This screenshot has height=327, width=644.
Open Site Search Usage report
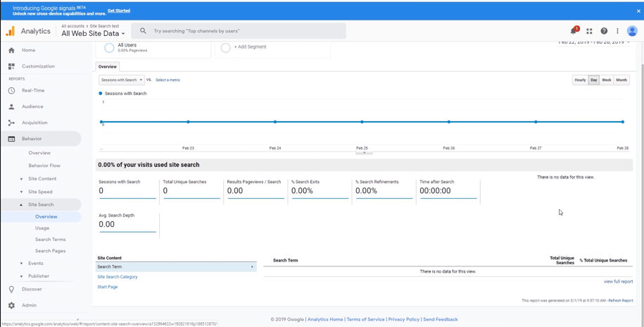point(42,228)
